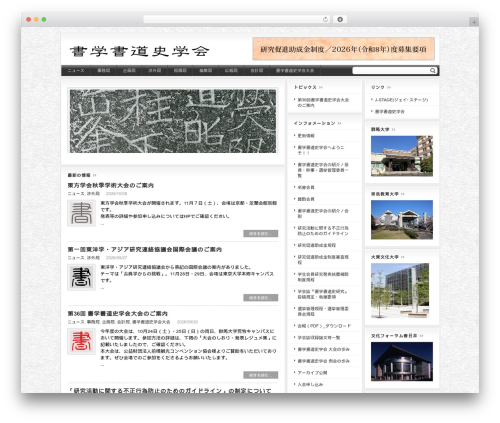The width and height of the screenshot is (500, 423).
Task: Open the 名誉会員 sidebar link
Action: click(306, 187)
